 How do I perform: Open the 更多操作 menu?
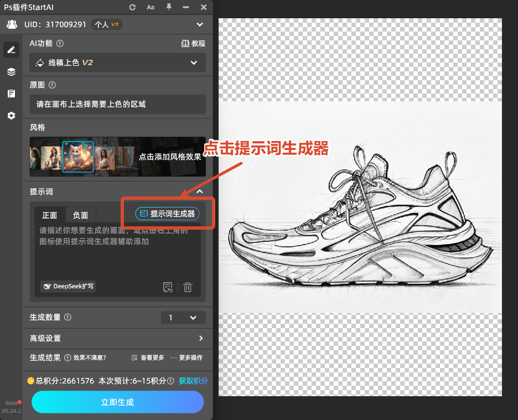[x=187, y=357]
